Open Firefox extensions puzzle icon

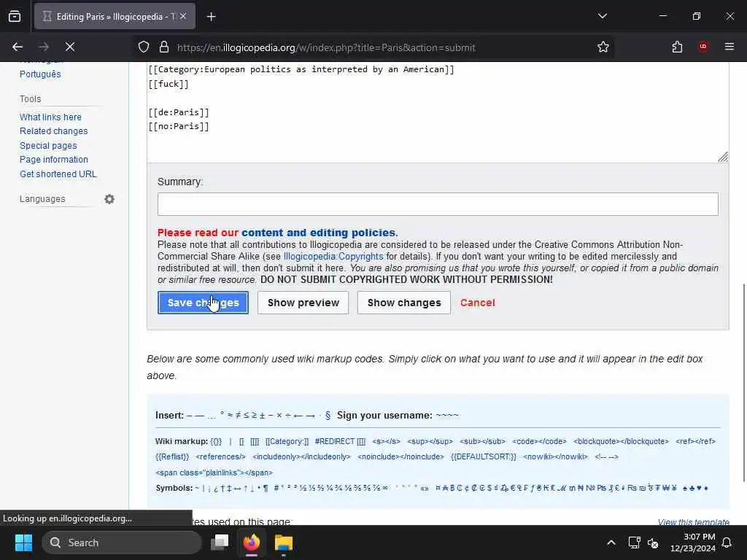coord(677,47)
